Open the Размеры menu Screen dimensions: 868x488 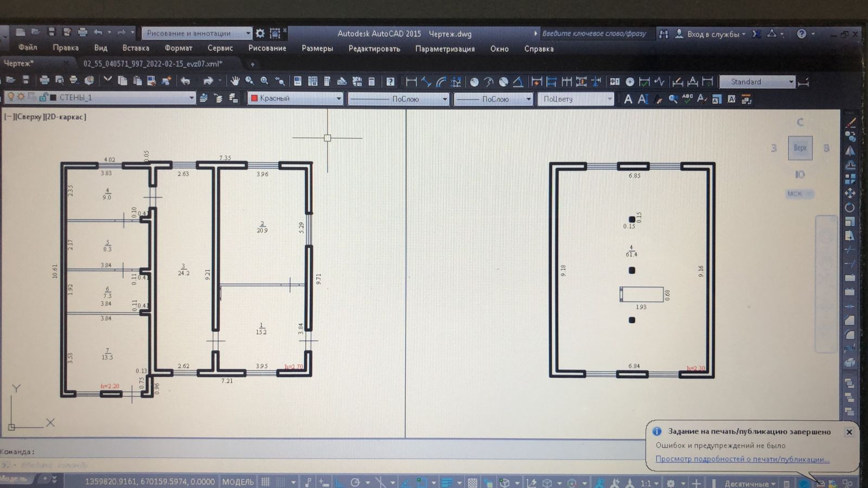click(317, 48)
